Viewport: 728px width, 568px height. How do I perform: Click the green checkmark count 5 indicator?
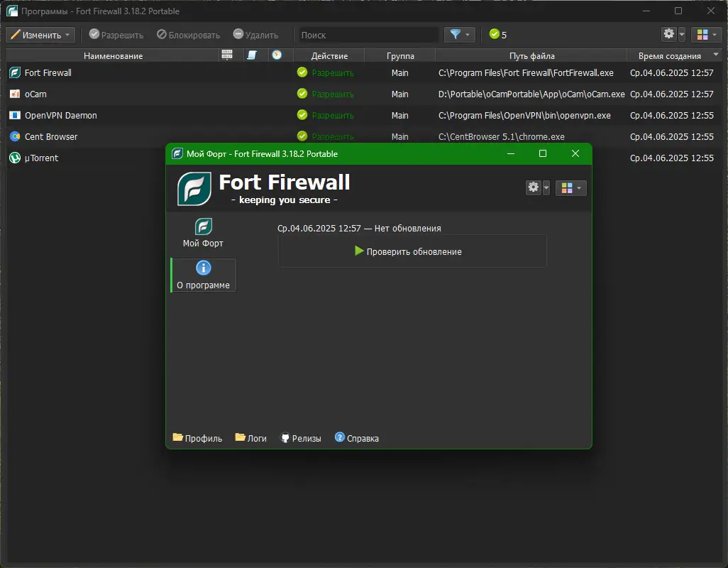pyautogui.click(x=497, y=35)
